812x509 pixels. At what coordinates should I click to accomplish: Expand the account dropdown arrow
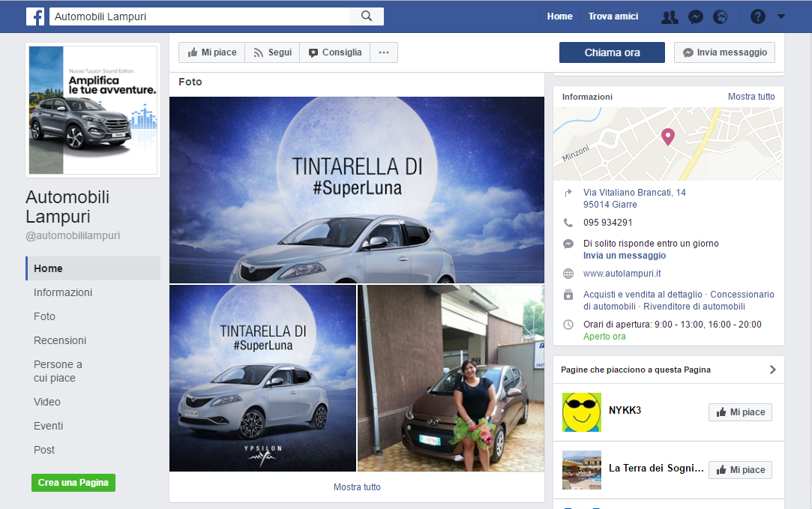click(x=781, y=16)
